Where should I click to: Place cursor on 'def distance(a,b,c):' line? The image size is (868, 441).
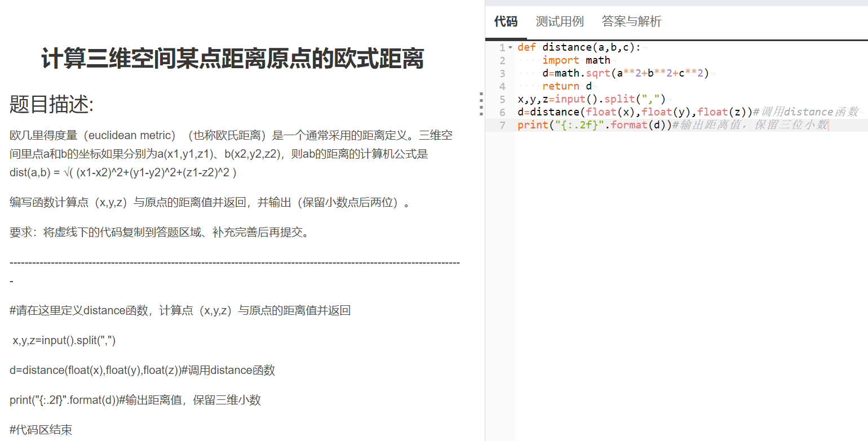(x=579, y=47)
